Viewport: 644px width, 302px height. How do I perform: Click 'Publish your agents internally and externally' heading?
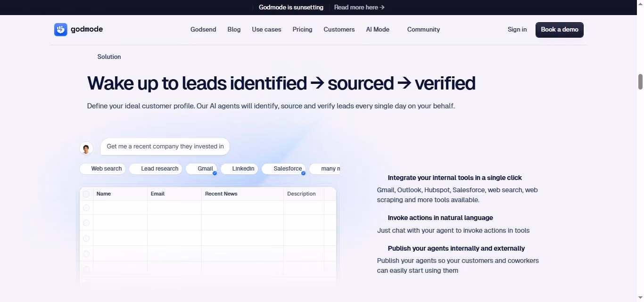(x=456, y=248)
